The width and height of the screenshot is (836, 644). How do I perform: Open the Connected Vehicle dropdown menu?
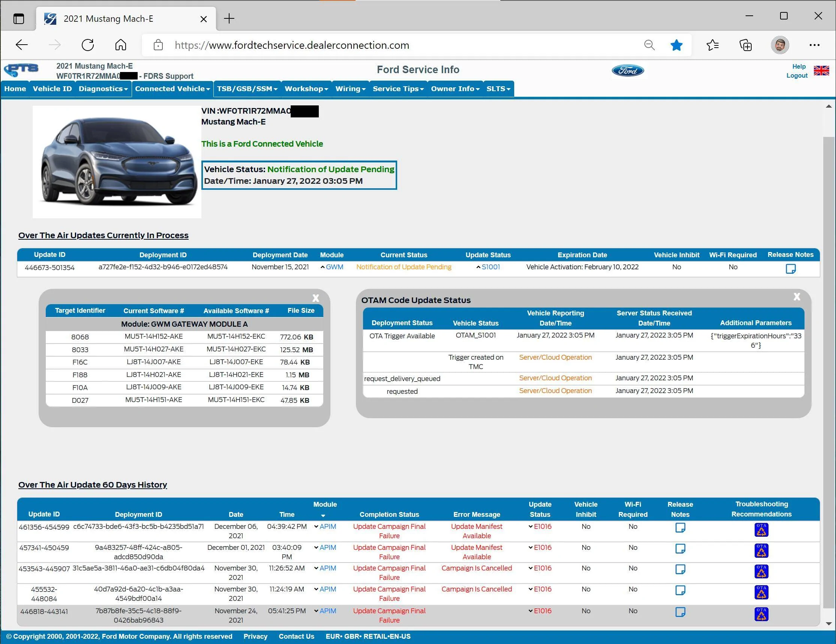pos(172,89)
